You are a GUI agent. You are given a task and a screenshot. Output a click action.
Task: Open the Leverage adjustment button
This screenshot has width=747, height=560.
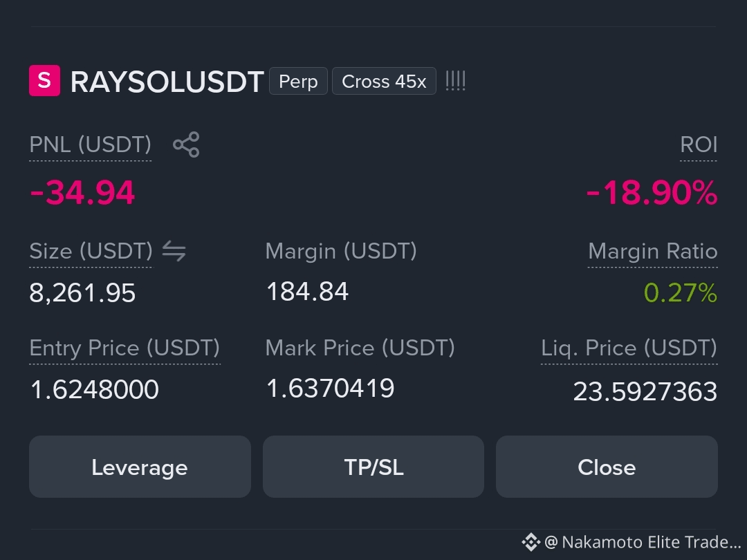pos(140,467)
